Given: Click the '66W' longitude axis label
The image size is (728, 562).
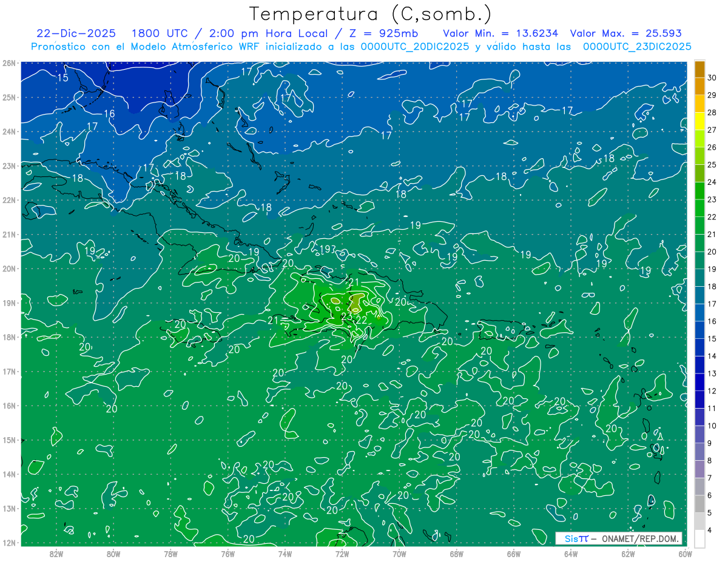Looking at the screenshot, I should pos(514,554).
